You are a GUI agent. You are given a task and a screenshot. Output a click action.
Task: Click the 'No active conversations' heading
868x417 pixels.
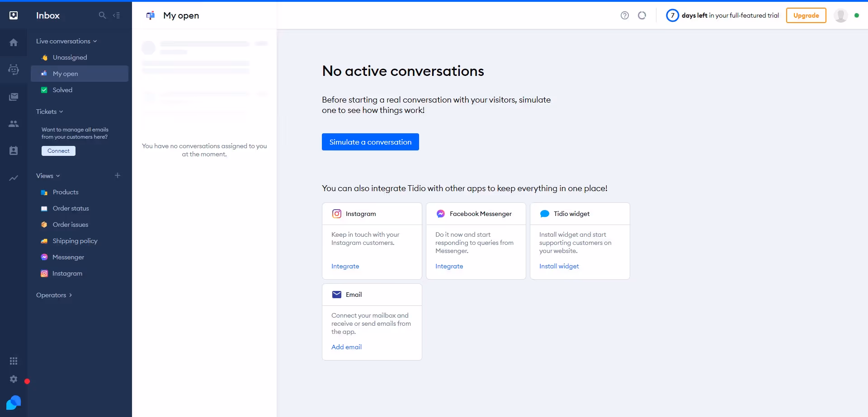[x=403, y=71]
